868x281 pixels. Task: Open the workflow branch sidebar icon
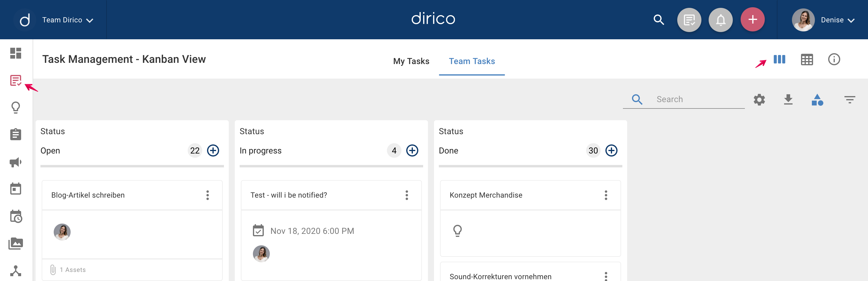click(x=16, y=270)
